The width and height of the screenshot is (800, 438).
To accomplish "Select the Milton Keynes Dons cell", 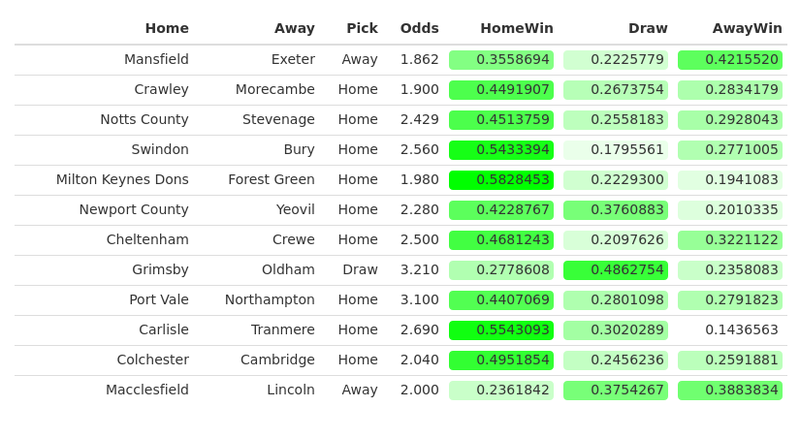I will click(122, 180).
